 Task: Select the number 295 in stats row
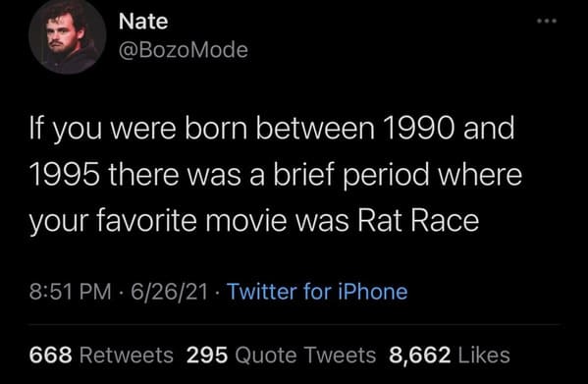point(207,355)
